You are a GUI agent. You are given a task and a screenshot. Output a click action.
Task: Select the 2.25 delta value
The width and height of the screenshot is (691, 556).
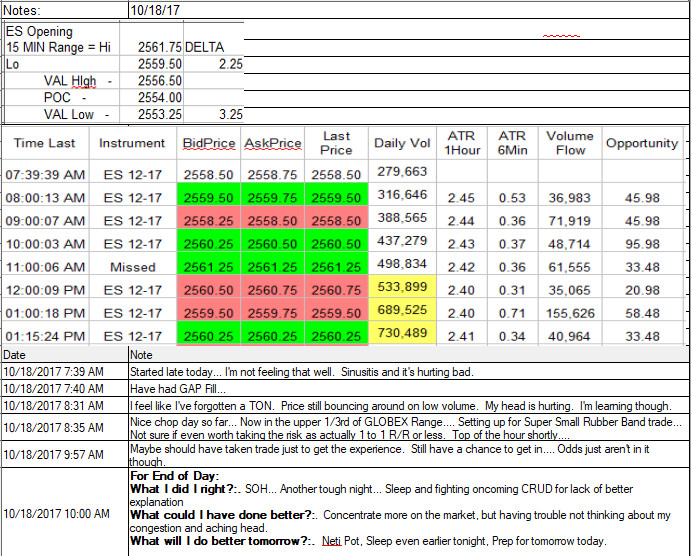[x=231, y=64]
